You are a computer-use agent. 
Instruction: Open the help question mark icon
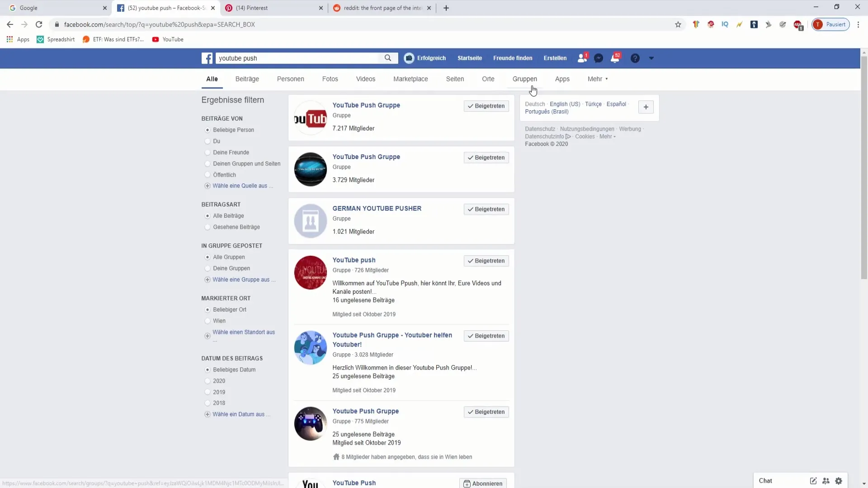[635, 58]
